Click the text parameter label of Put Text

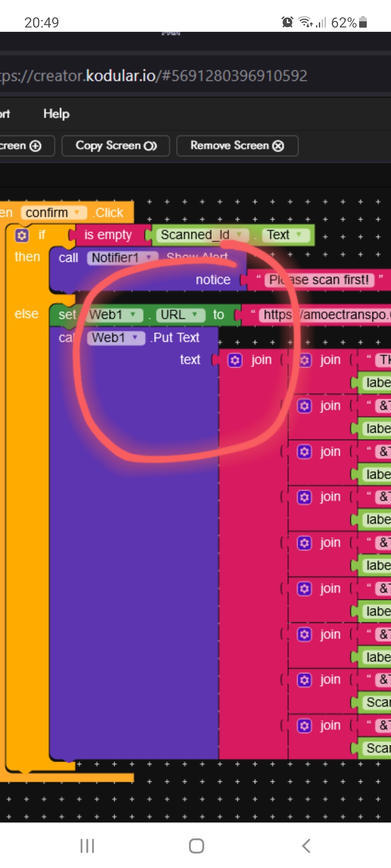click(x=190, y=360)
